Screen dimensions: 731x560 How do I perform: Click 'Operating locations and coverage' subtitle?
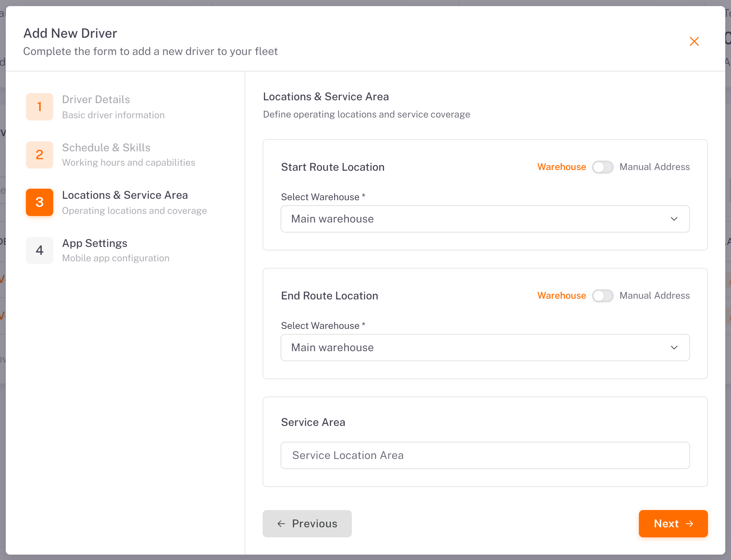tap(134, 211)
